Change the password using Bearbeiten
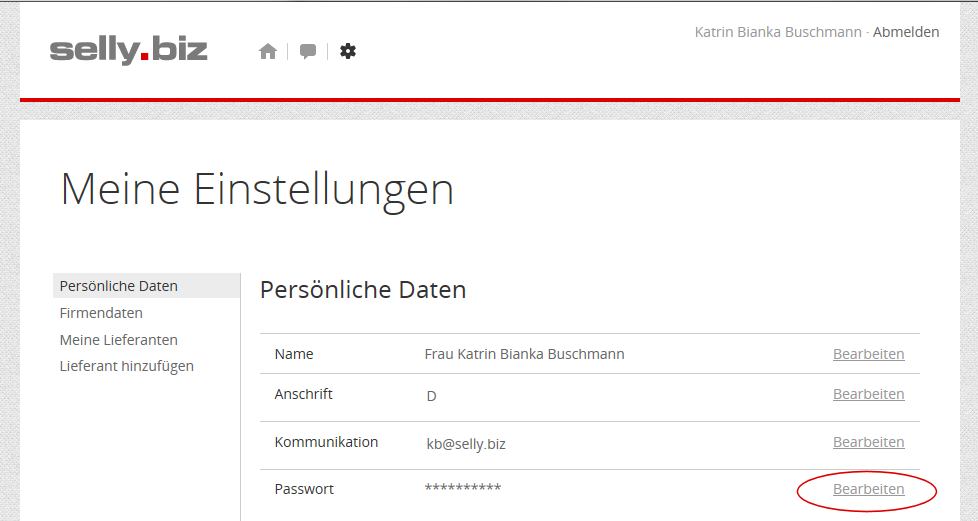Viewport: 978px width, 521px height. [868, 489]
